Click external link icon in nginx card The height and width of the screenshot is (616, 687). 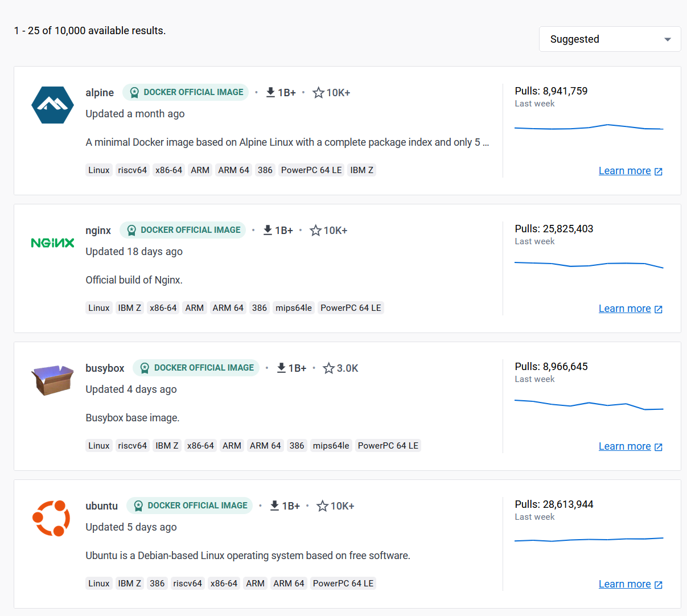[x=659, y=309]
